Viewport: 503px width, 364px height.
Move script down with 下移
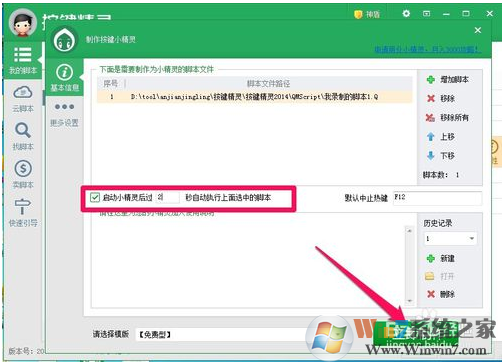point(441,156)
